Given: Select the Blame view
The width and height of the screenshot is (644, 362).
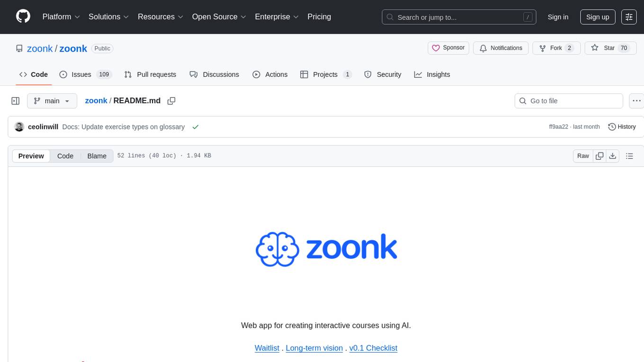Looking at the screenshot, I should click(x=97, y=156).
